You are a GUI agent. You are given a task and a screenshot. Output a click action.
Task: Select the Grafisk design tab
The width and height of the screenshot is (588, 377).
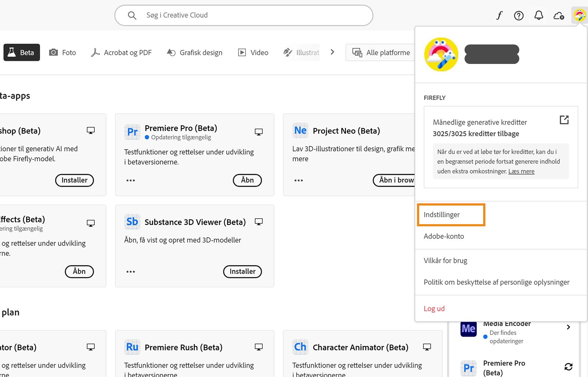194,53
